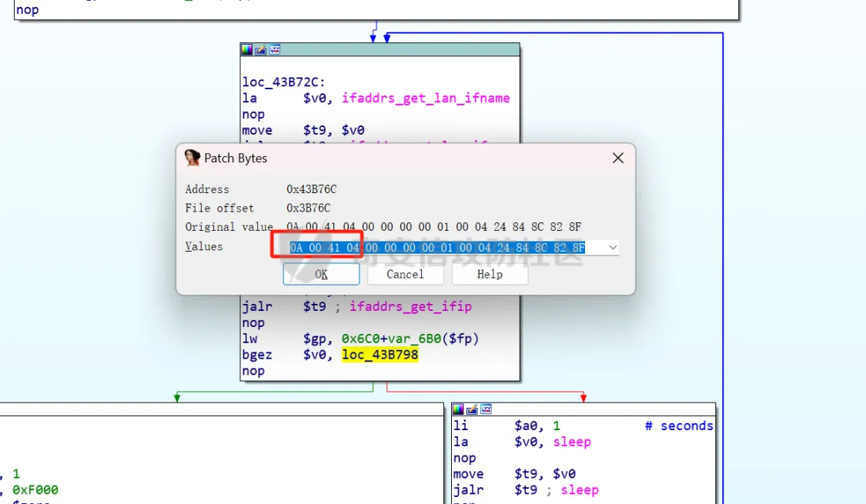Close the Patch Bytes dialog
Viewport: 866px width, 504px height.
(617, 158)
